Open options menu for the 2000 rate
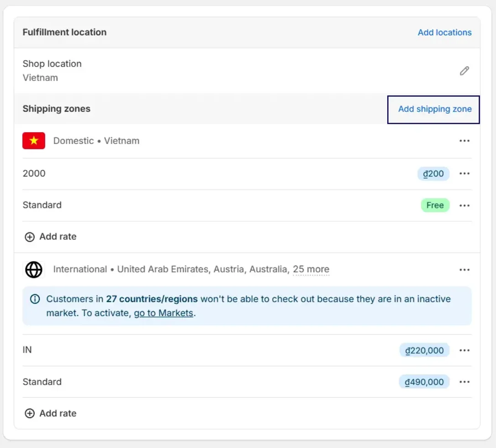 click(465, 173)
